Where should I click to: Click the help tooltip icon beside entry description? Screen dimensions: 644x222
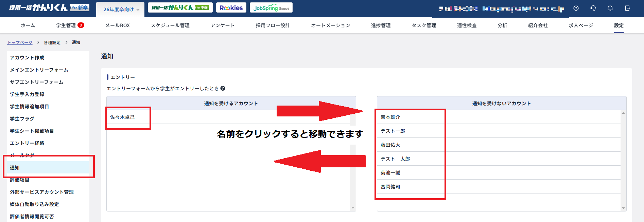coord(223,88)
